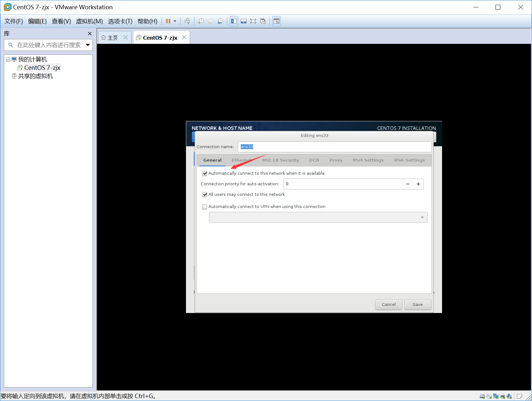Click the connection priority value field
The width and height of the screenshot is (532, 401).
(x=343, y=184)
